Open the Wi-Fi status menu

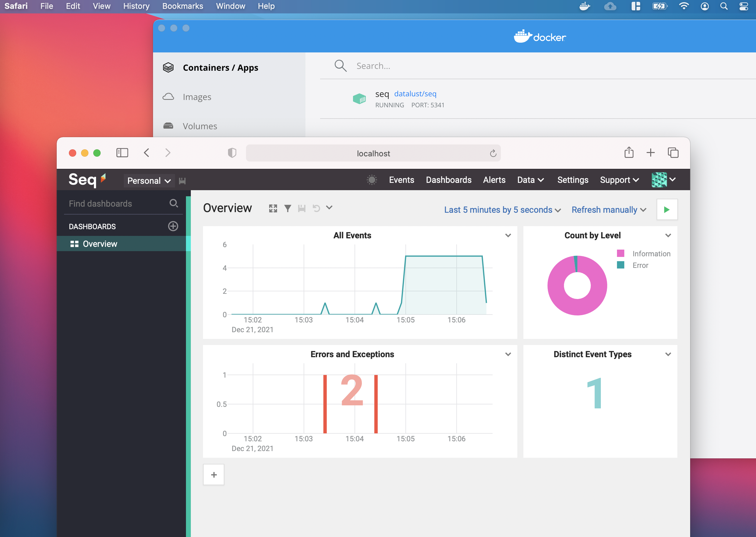pyautogui.click(x=683, y=6)
